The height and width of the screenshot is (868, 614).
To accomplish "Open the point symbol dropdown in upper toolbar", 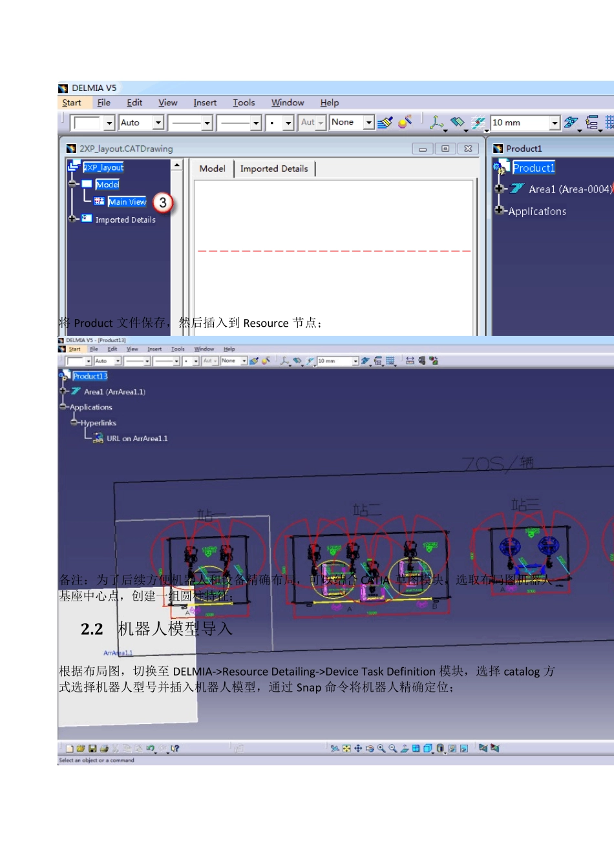I will 288,123.
